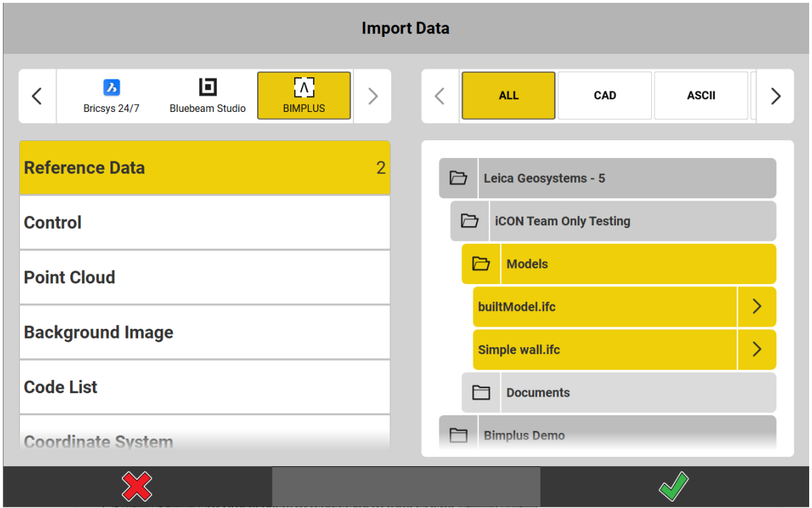Select the BIMPLUS source icon
This screenshot has height=508, width=812.
(x=304, y=88)
